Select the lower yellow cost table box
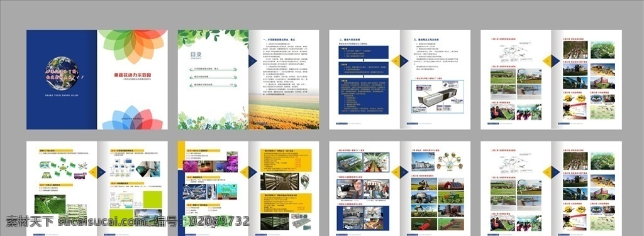Viewport: 644px width, 236px height. 286,203
